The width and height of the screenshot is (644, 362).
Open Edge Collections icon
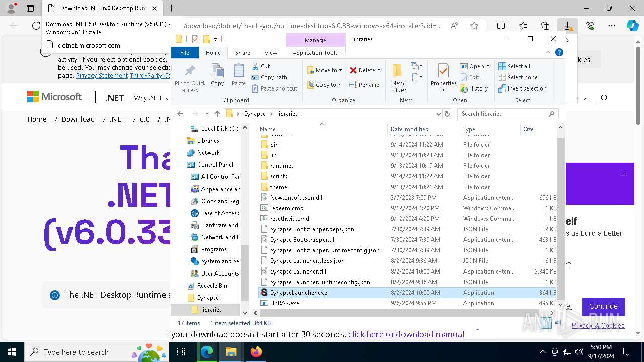point(545,26)
